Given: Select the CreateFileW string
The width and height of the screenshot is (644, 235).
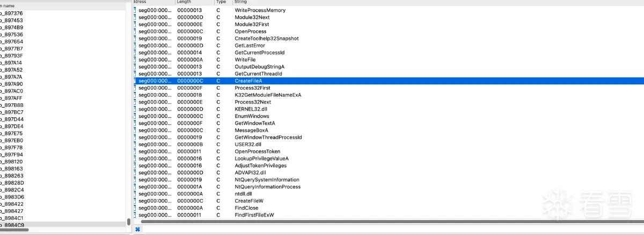Looking at the screenshot, I should pos(389,201).
